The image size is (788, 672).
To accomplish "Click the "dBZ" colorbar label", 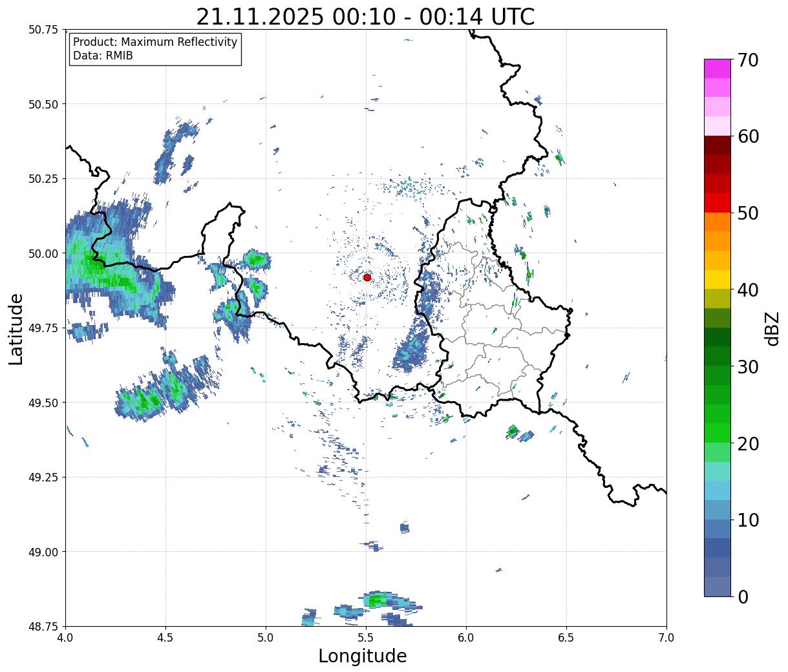I will [772, 328].
